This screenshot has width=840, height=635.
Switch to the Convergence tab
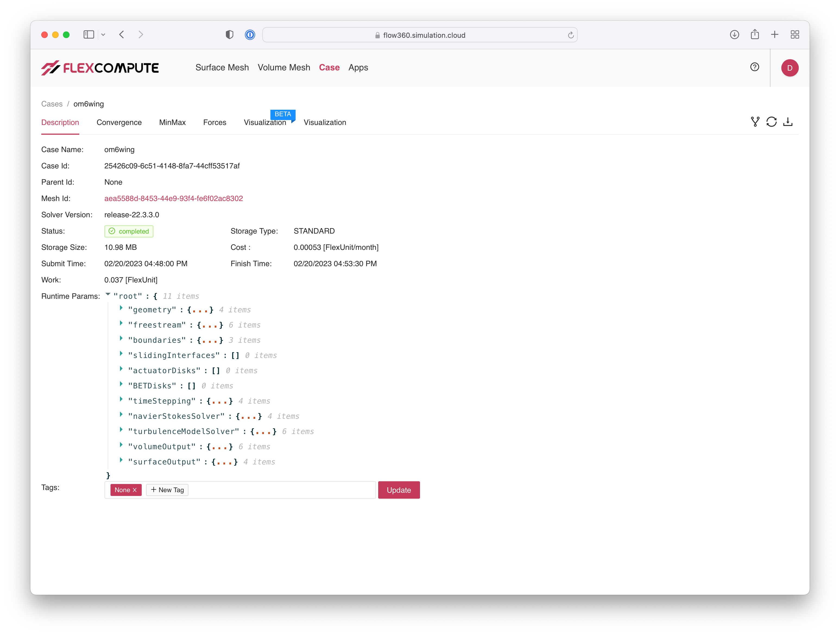tap(119, 122)
